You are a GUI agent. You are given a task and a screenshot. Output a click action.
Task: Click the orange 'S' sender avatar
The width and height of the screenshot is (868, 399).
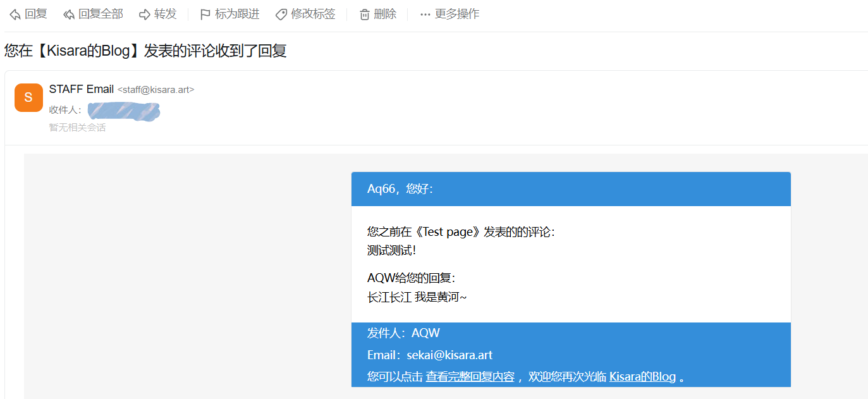pyautogui.click(x=28, y=97)
